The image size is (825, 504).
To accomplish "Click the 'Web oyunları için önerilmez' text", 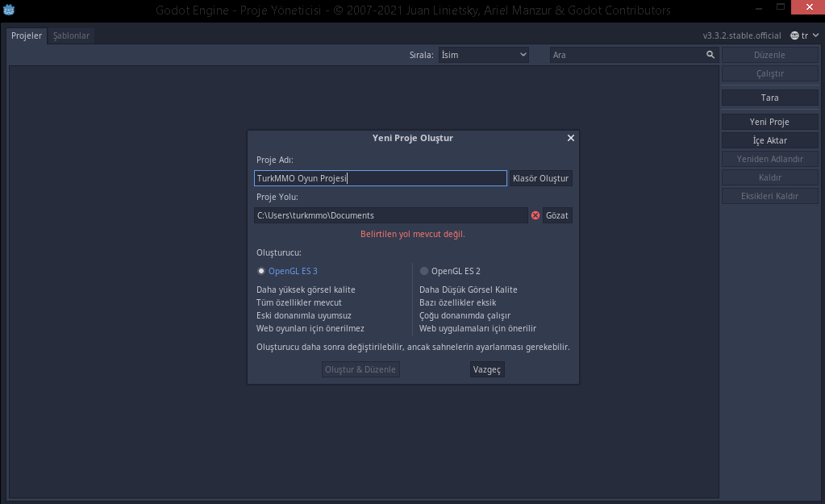I will pyautogui.click(x=310, y=329).
